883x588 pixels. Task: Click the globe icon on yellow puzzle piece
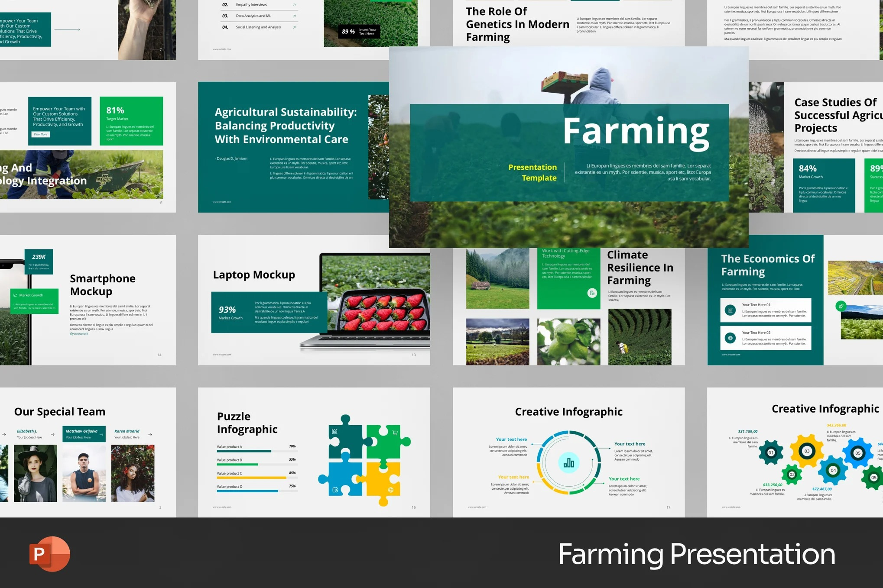391,490
